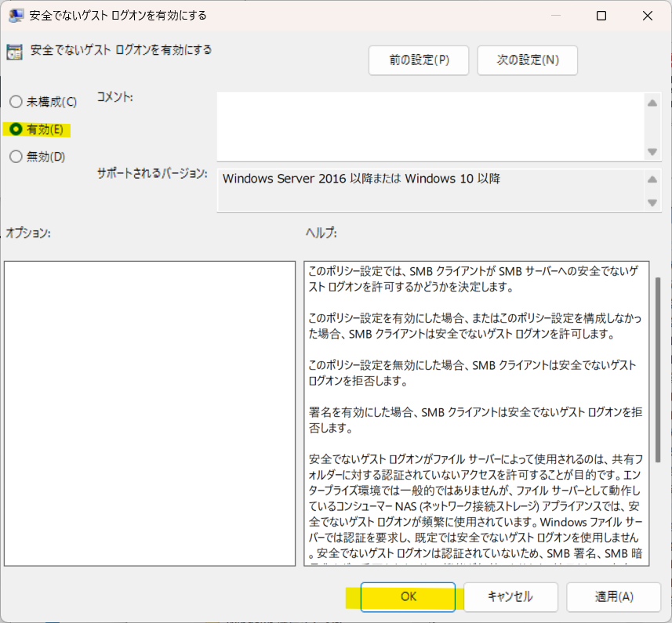The width and height of the screenshot is (672, 623).
Task: Click the キャンセル button
Action: pos(510,596)
